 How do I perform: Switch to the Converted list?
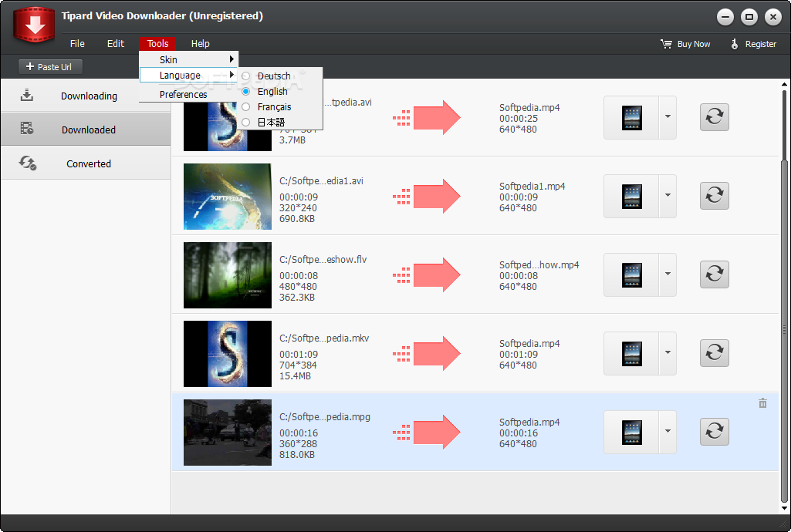point(86,163)
